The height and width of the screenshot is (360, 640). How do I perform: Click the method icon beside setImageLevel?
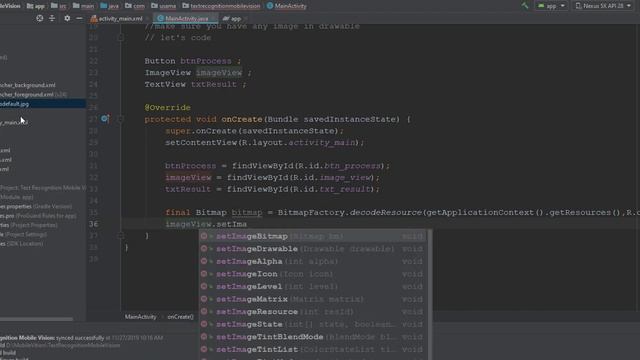click(x=204, y=287)
